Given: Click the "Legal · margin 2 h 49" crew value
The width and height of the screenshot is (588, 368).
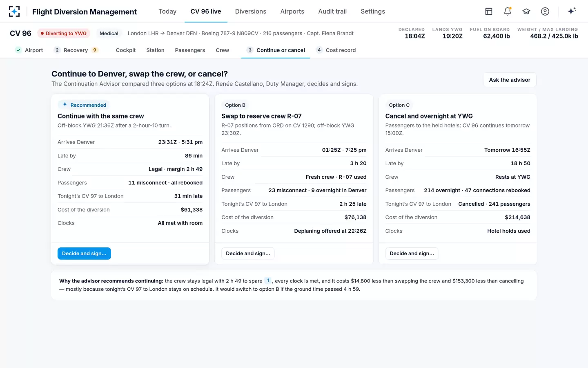Looking at the screenshot, I should (176, 169).
